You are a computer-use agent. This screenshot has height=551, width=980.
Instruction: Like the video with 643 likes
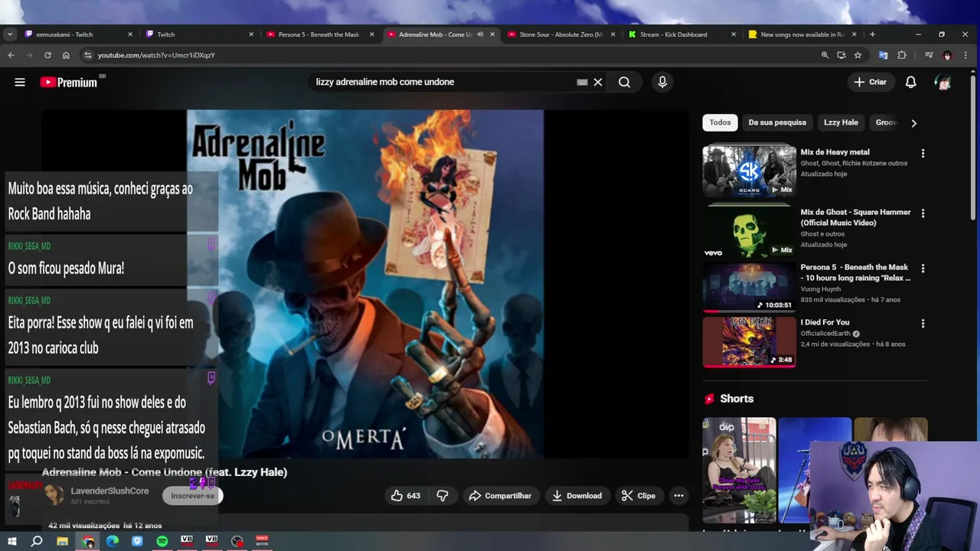405,496
